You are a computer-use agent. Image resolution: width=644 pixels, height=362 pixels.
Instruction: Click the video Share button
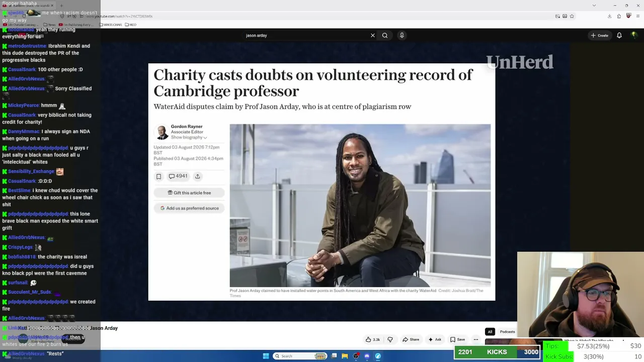pyautogui.click(x=411, y=339)
